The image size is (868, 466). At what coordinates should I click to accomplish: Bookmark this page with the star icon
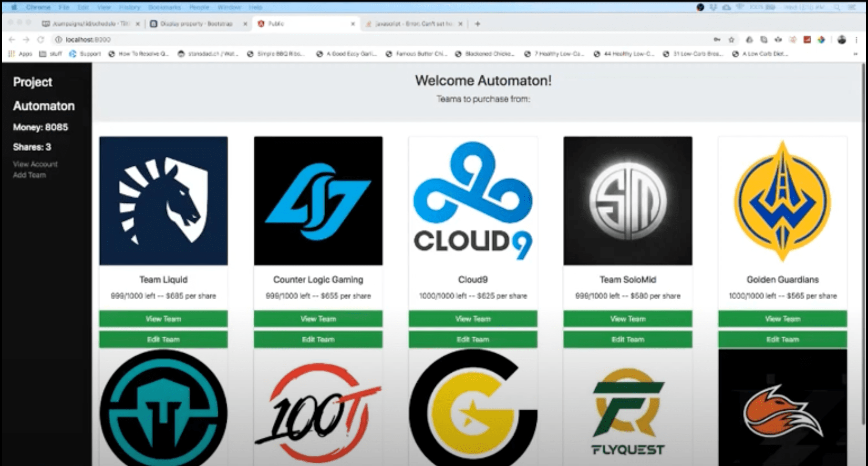[731, 40]
